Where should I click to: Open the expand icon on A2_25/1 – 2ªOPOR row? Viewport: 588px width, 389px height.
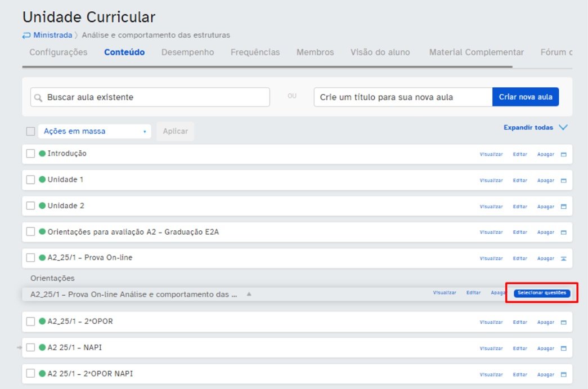pyautogui.click(x=563, y=322)
